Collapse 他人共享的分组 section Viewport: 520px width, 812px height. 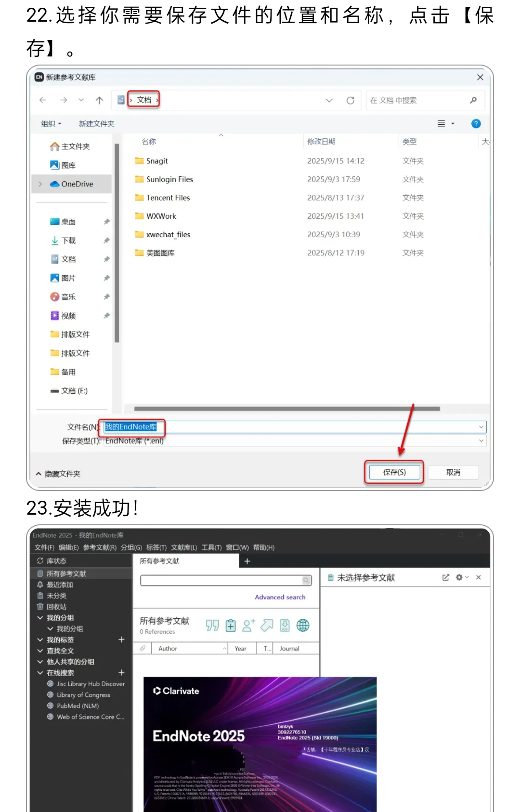point(40,662)
